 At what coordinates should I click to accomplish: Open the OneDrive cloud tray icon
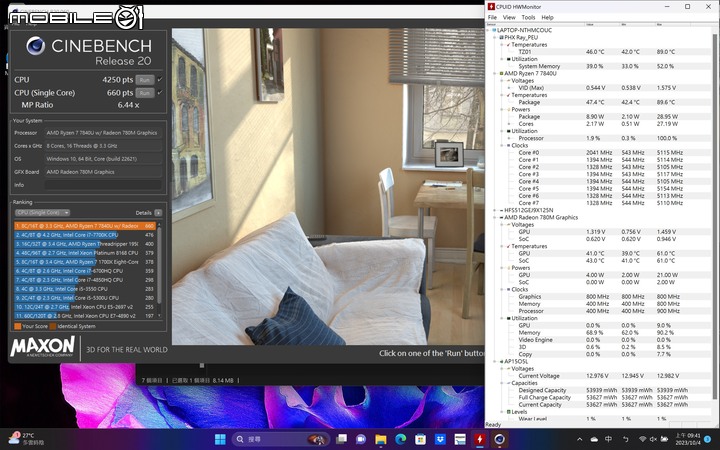point(594,439)
